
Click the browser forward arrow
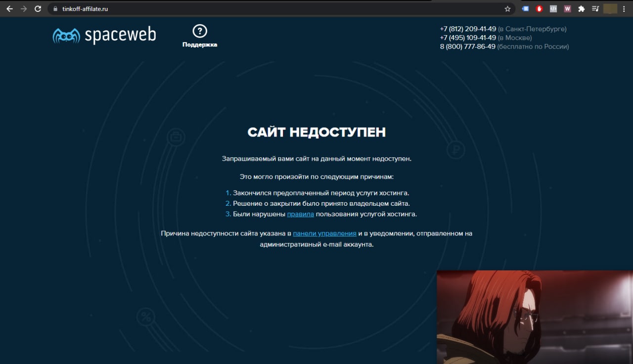[x=24, y=9]
